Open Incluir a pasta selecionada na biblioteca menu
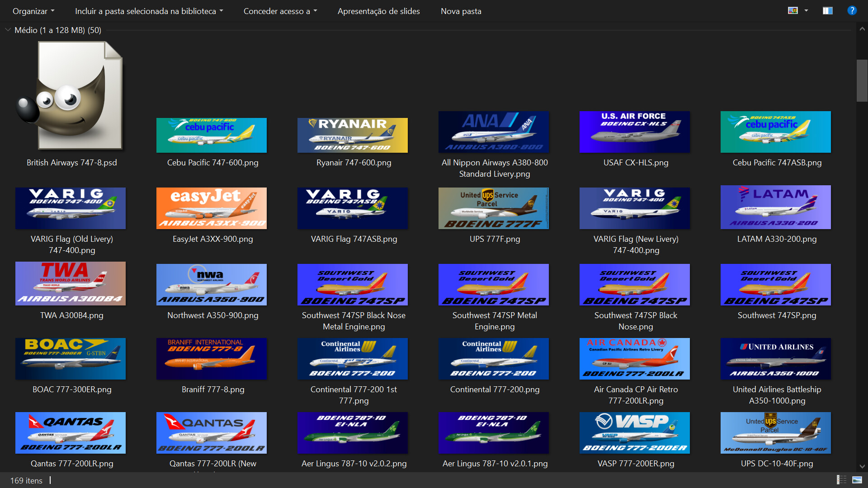The image size is (868, 488). [x=149, y=11]
